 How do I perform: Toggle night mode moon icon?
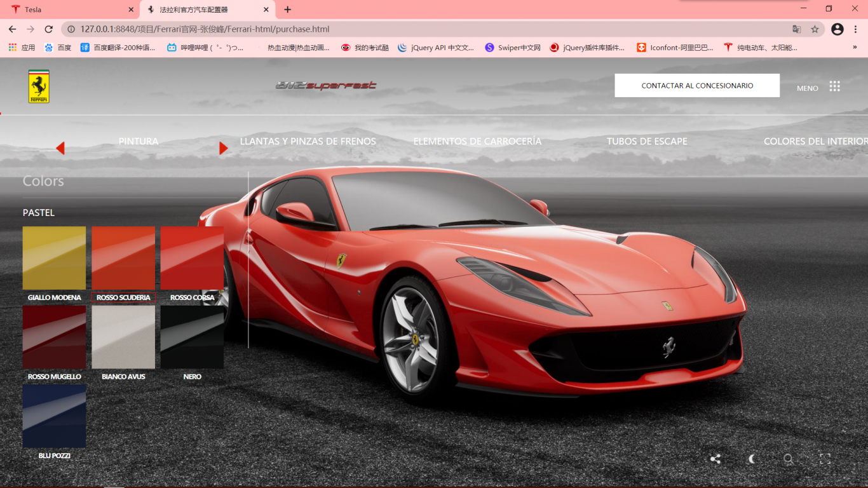coord(752,459)
